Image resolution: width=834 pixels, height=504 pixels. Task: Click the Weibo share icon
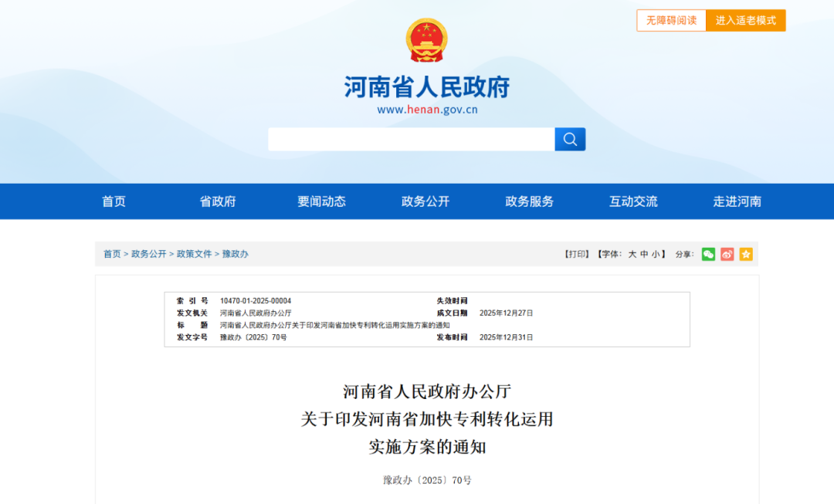pos(727,254)
